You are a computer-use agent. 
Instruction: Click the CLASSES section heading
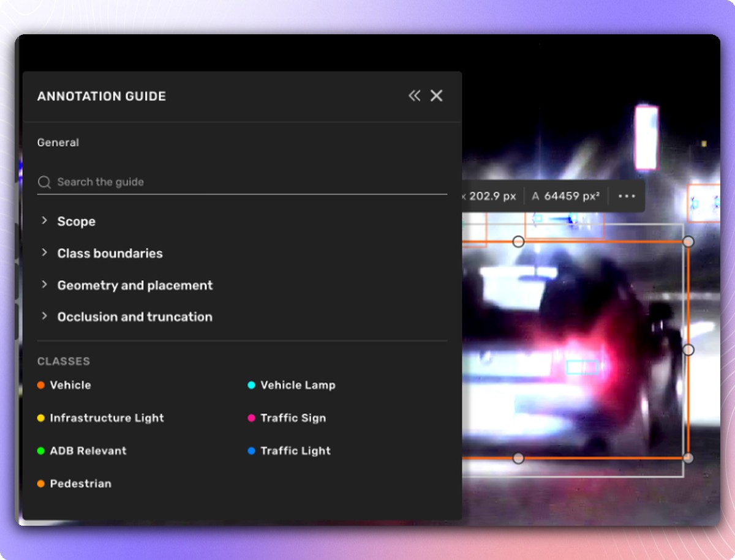tap(64, 361)
